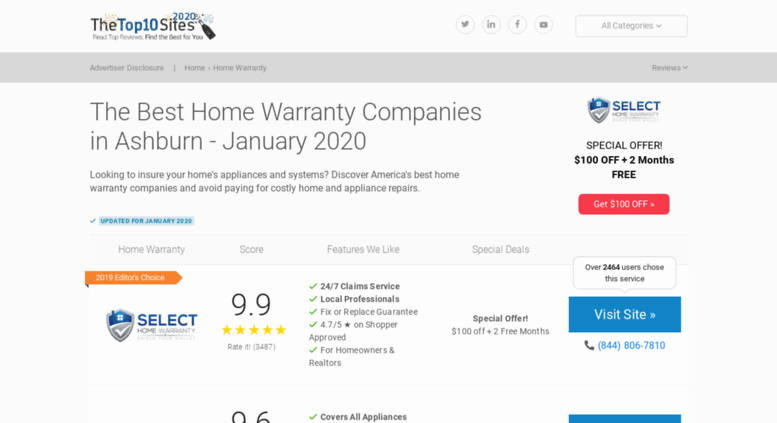Open Advertiser Disclosure link

point(127,68)
